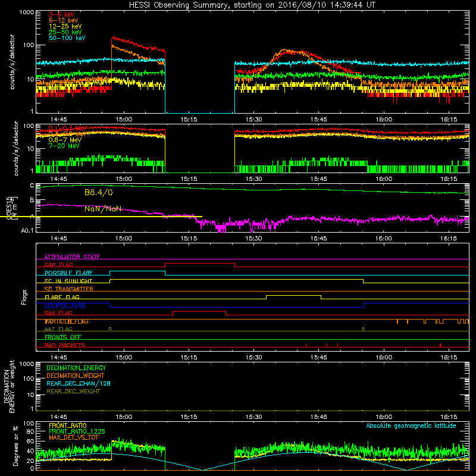
Task: Click the 25-50 keV legend entry
Action: pyautogui.click(x=65, y=32)
